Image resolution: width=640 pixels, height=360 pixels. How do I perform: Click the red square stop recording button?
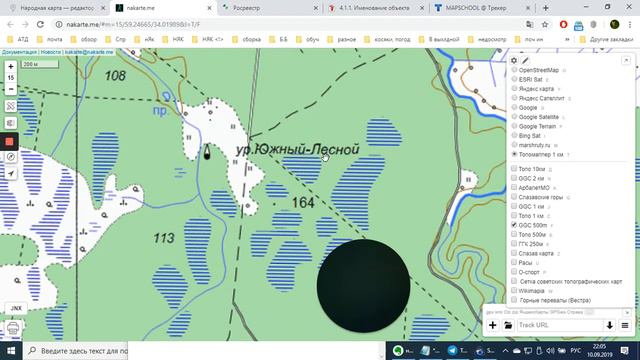coord(10,142)
